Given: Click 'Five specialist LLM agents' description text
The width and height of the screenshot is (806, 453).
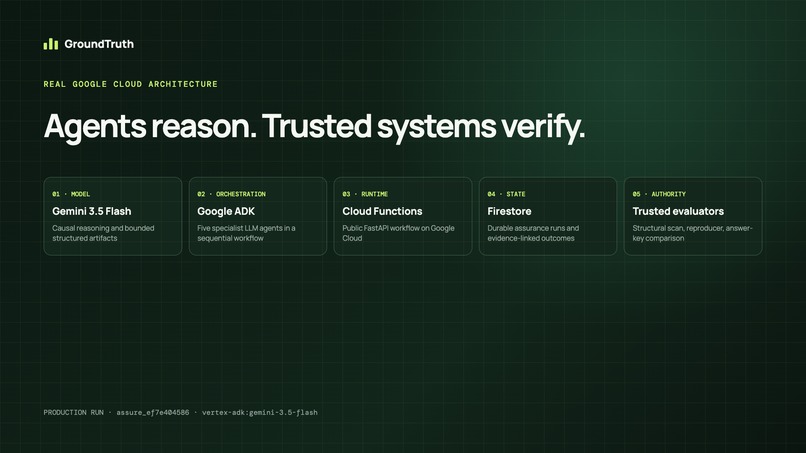Looking at the screenshot, I should coord(246,233).
